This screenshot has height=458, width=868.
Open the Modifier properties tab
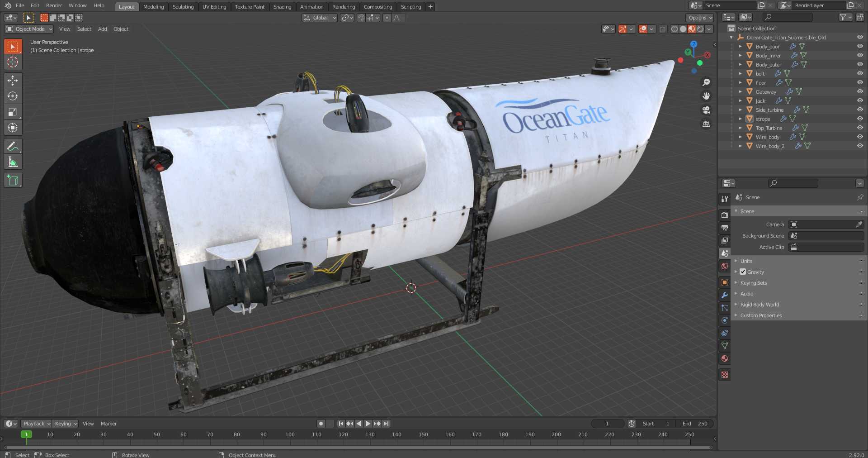725,295
